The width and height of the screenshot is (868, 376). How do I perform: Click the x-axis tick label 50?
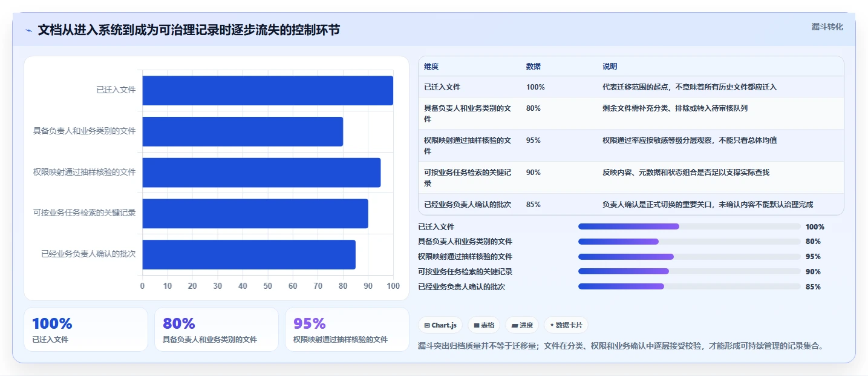tap(268, 286)
